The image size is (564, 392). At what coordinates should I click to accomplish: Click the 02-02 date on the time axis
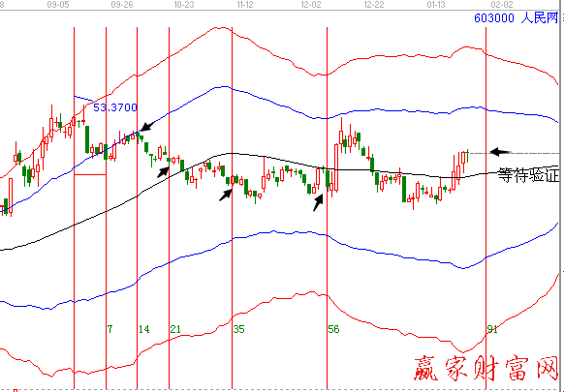[x=502, y=5]
